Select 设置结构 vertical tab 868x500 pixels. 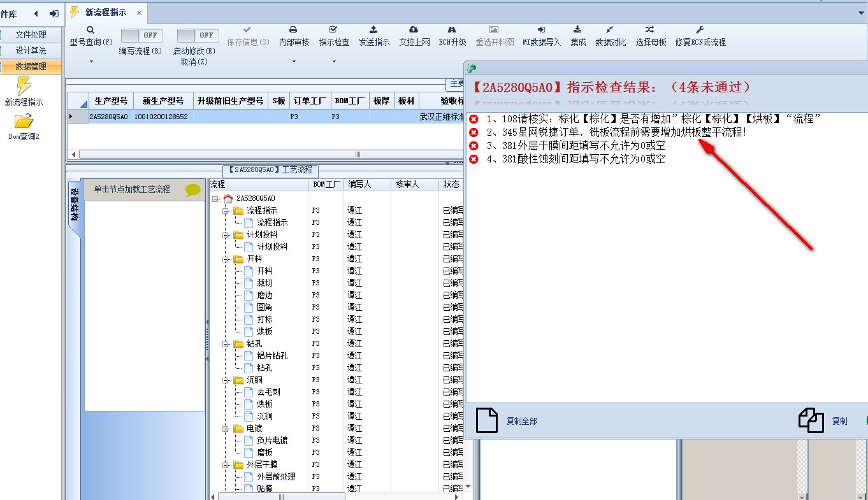(75, 205)
